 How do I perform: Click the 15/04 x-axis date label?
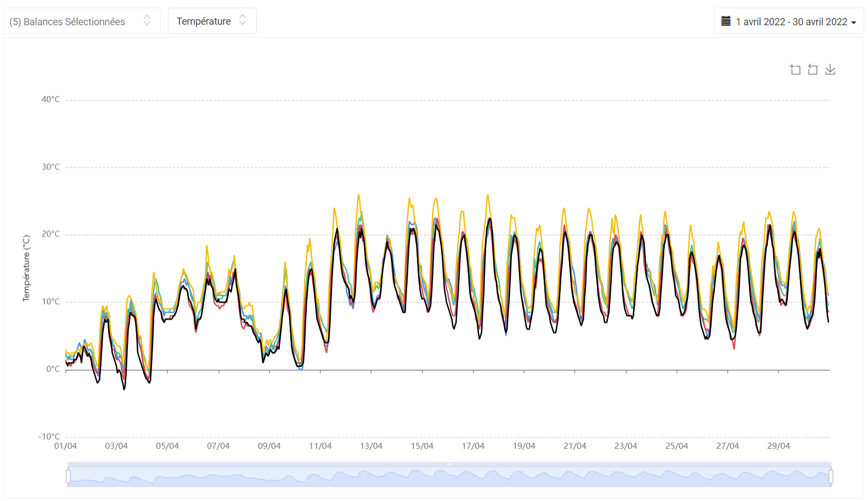422,446
